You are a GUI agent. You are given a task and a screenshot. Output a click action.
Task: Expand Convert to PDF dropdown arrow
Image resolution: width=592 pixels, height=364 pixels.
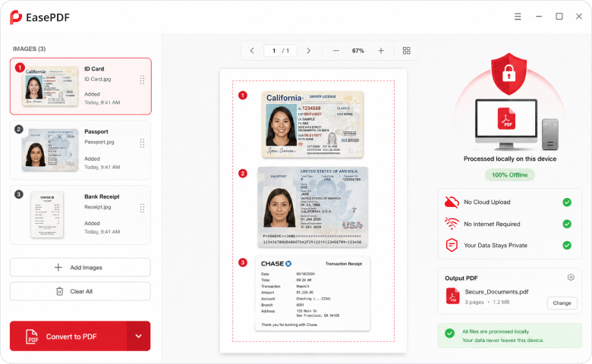138,336
